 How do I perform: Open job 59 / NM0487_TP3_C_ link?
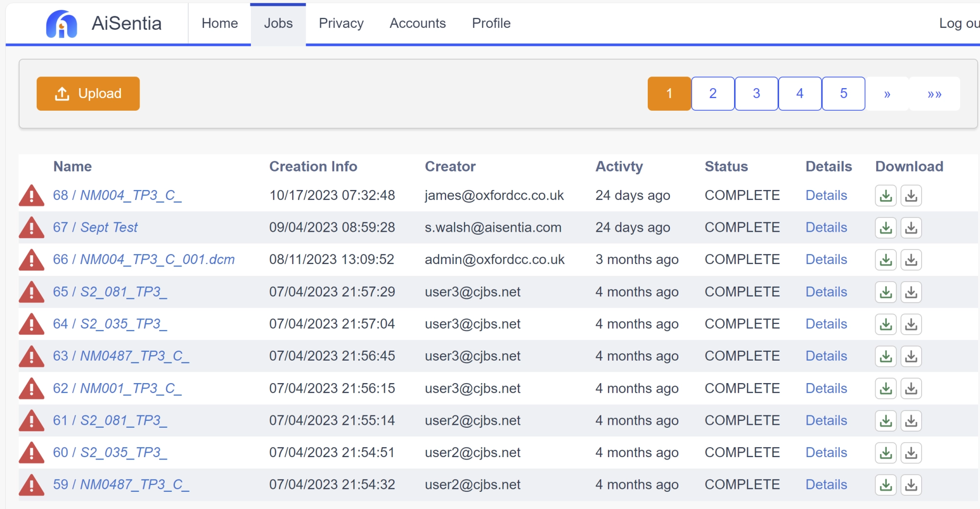pos(121,485)
